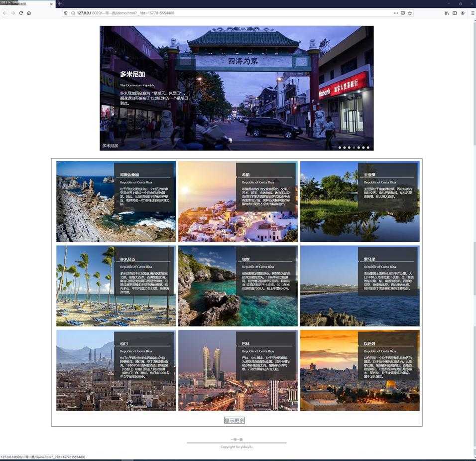
Task: Toggle the sidebar view icon
Action: tap(455, 13)
